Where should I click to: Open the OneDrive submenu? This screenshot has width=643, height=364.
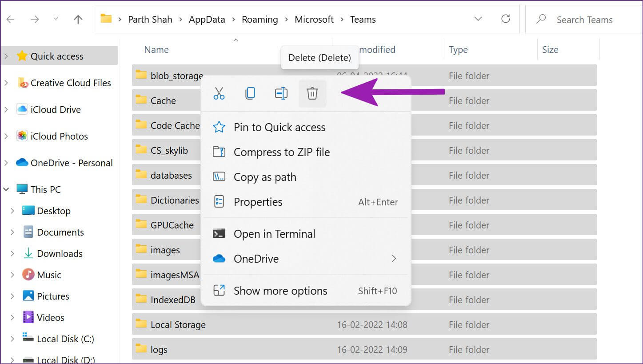click(x=305, y=259)
